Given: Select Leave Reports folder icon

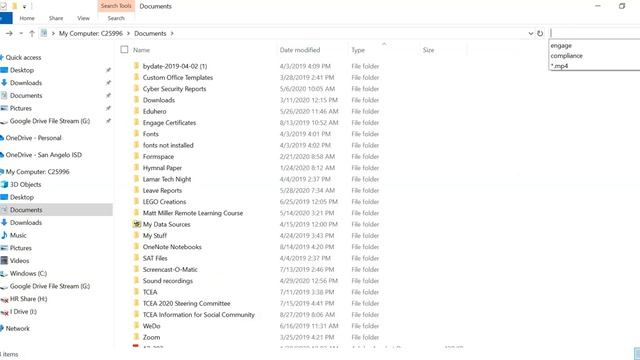Looking at the screenshot, I should click(x=136, y=190).
